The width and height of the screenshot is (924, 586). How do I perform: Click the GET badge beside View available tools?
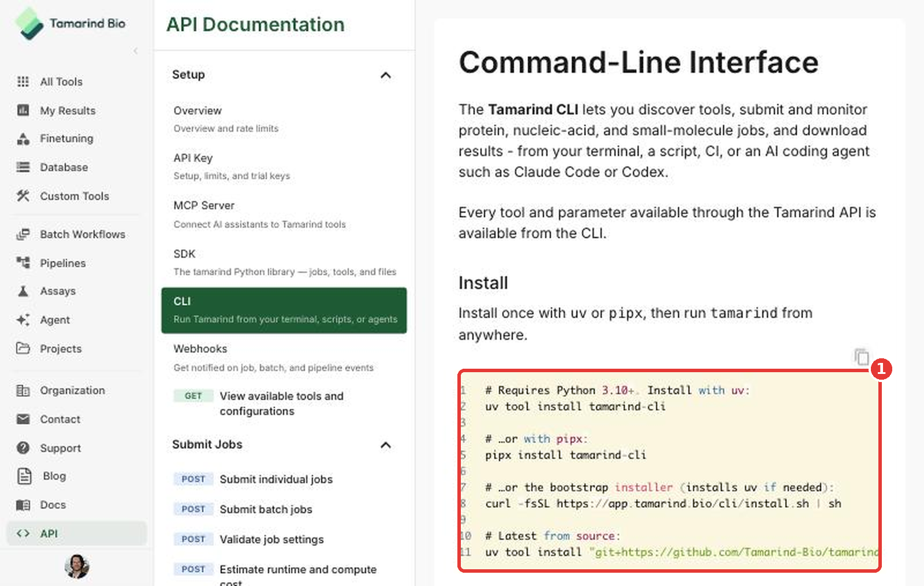tap(193, 396)
